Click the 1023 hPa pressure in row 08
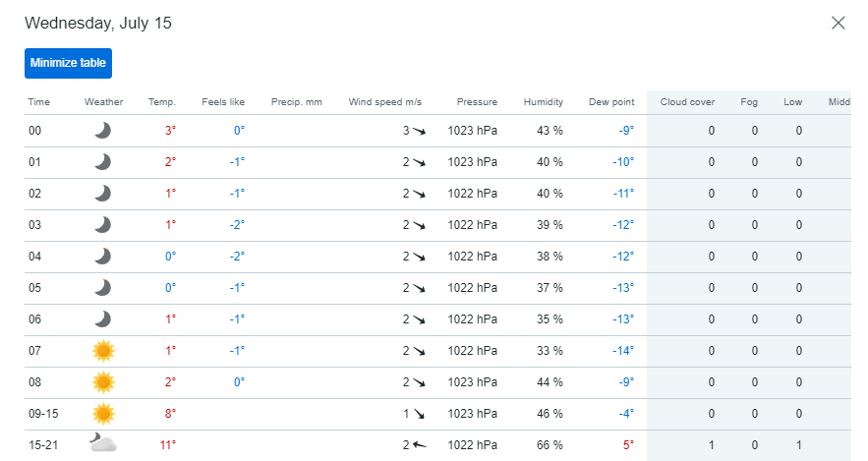 (x=472, y=381)
